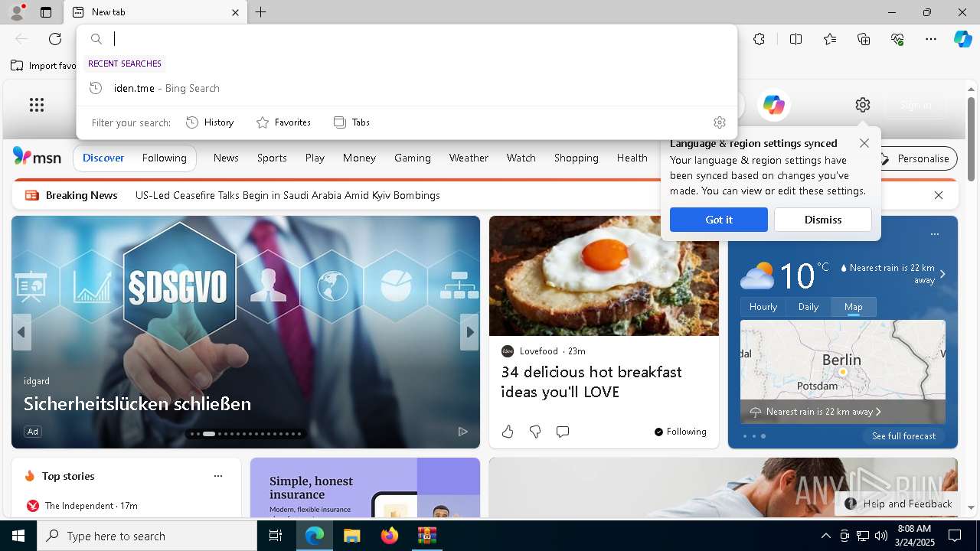Open the Weather menu item
The image size is (980, 551).
point(469,158)
